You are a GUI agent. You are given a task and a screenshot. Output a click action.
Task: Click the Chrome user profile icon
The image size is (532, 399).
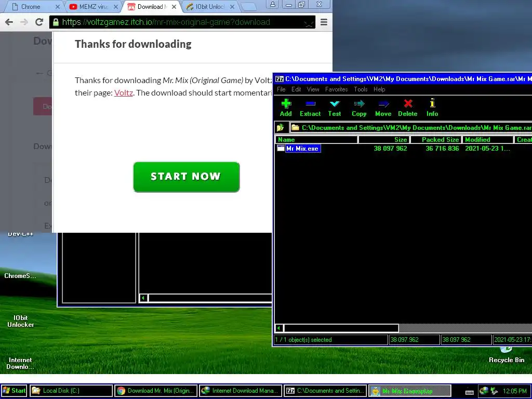click(x=273, y=4)
